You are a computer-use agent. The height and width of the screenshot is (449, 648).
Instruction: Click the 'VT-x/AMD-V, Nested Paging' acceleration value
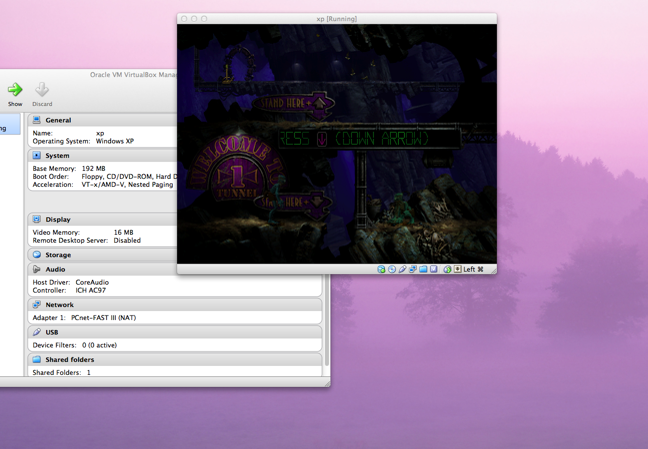click(127, 184)
